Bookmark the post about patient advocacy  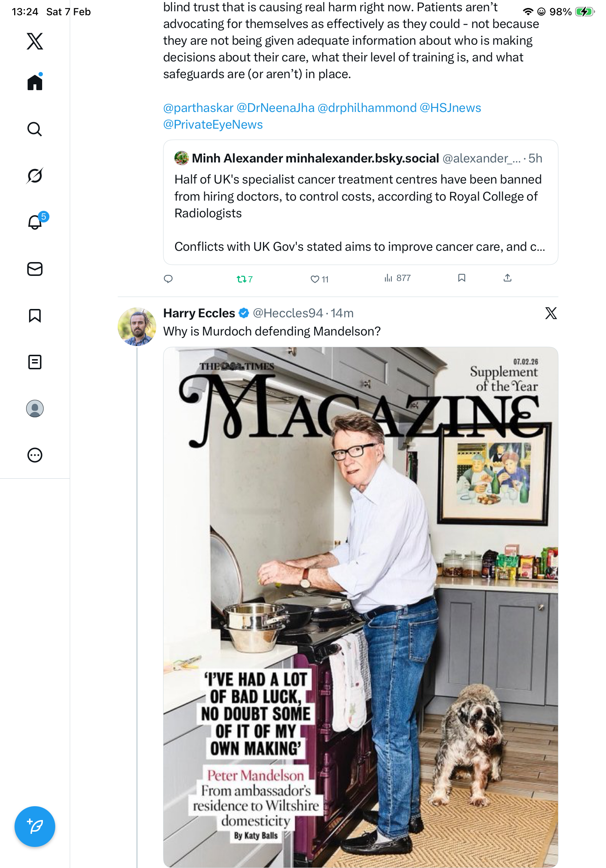tap(461, 278)
